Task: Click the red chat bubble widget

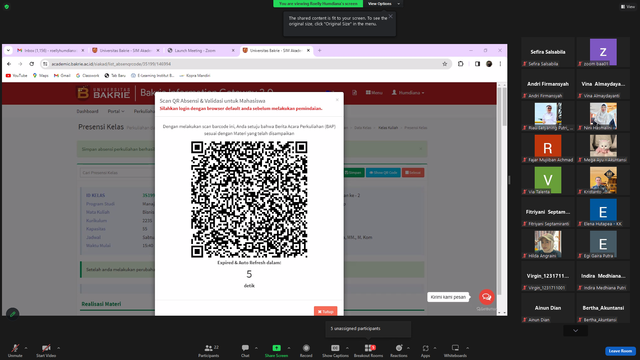Action: point(487,297)
